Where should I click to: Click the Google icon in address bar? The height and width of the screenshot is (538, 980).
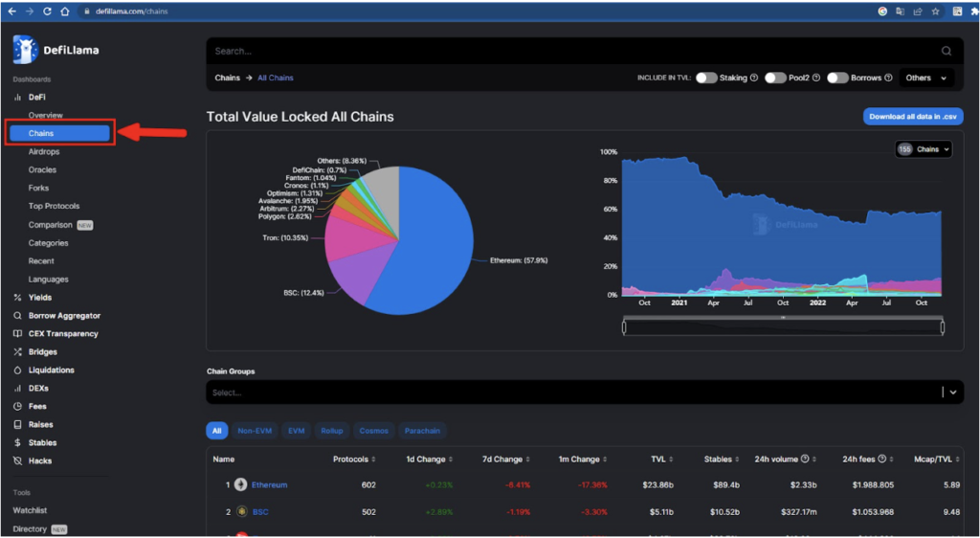[x=882, y=11]
